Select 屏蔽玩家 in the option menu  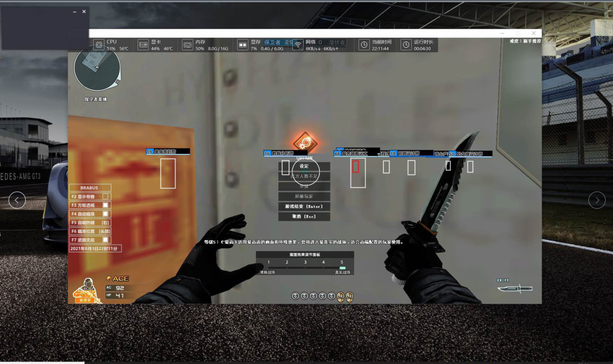click(x=304, y=196)
